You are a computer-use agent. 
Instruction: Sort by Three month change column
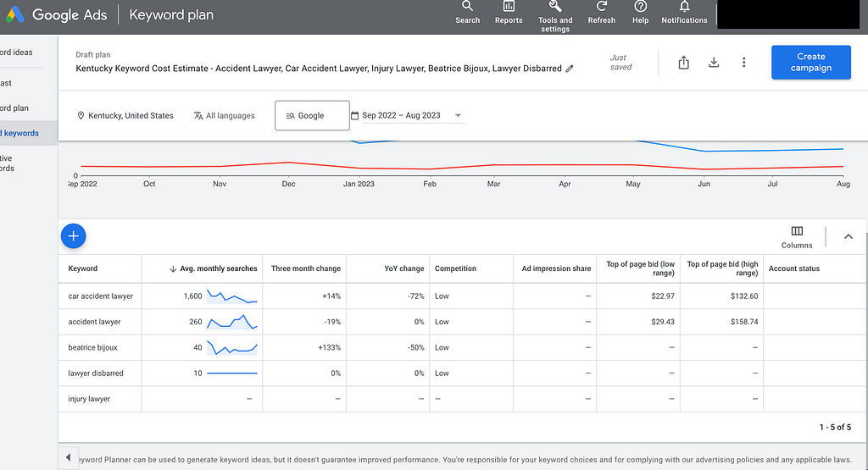(x=305, y=268)
